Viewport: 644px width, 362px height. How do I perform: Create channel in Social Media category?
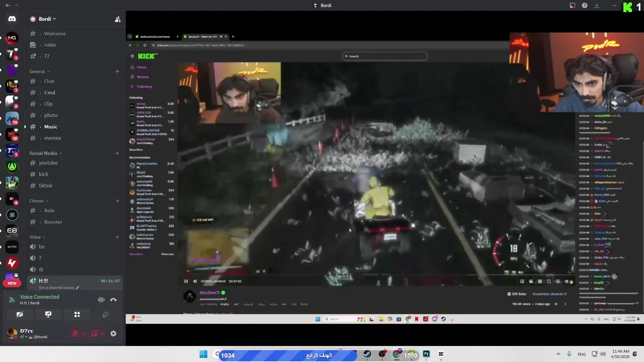tap(117, 153)
